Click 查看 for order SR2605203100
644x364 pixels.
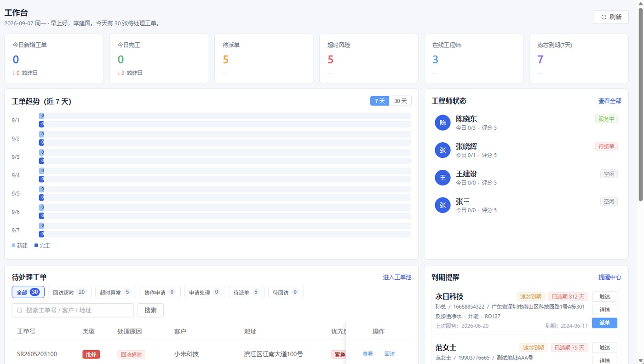(368, 354)
